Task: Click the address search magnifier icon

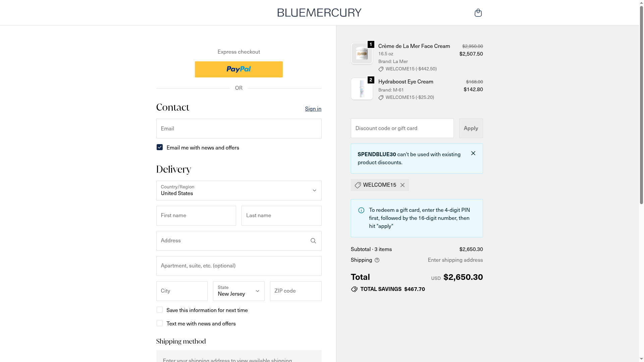Action: click(x=313, y=241)
